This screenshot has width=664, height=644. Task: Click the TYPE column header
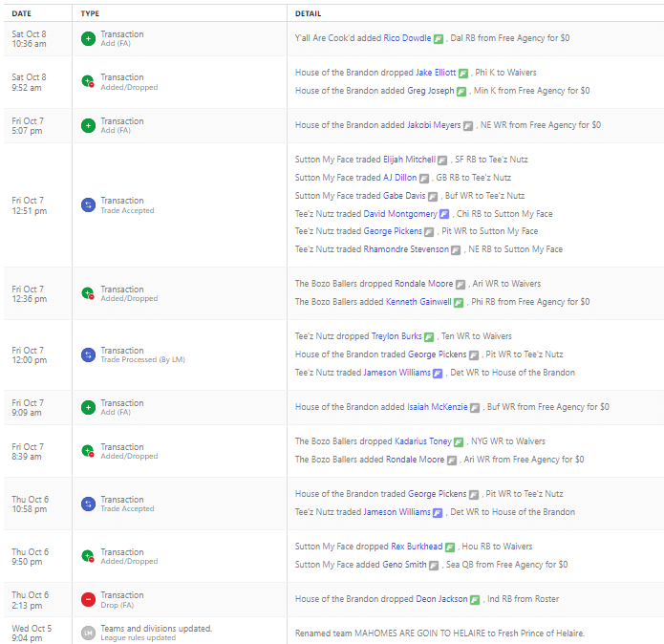[x=90, y=13]
